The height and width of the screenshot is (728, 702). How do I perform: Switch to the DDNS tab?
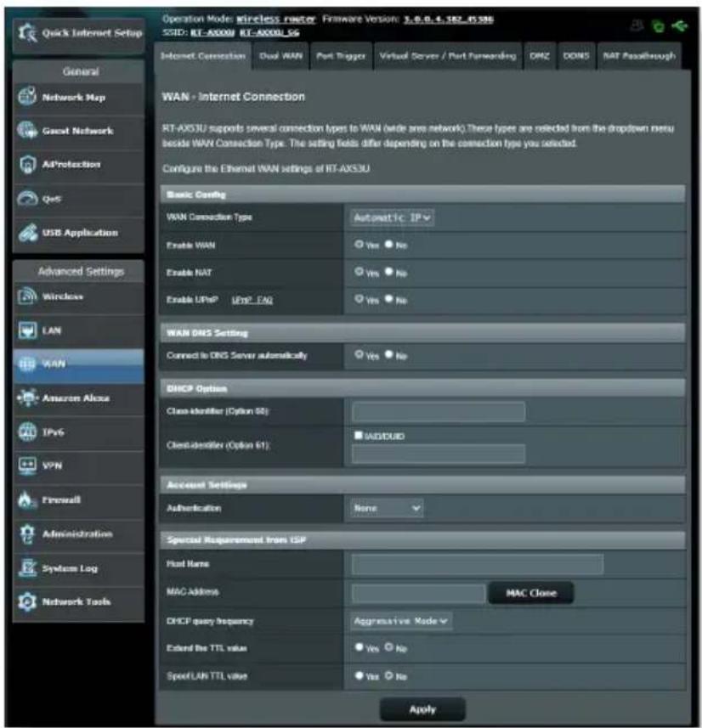click(576, 56)
